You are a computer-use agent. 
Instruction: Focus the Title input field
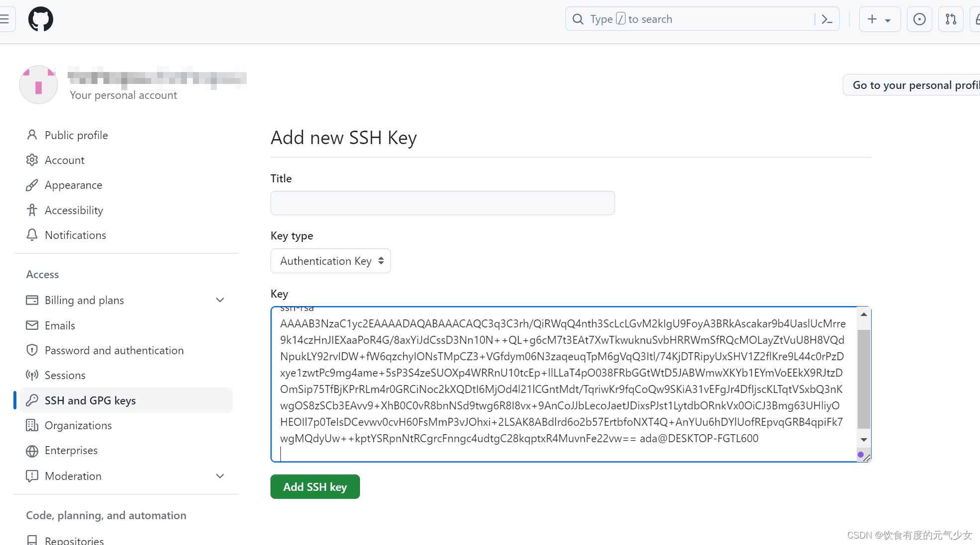pos(443,203)
